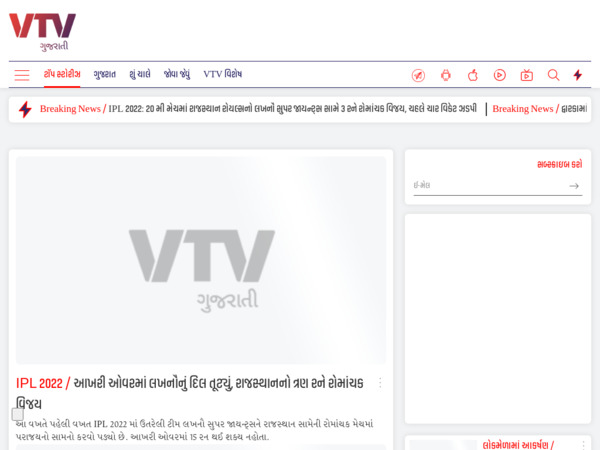600x450 pixels.
Task: Open three-dot menu of લોકમેળામાં આકર્ષણ story
Action: [x=583, y=445]
